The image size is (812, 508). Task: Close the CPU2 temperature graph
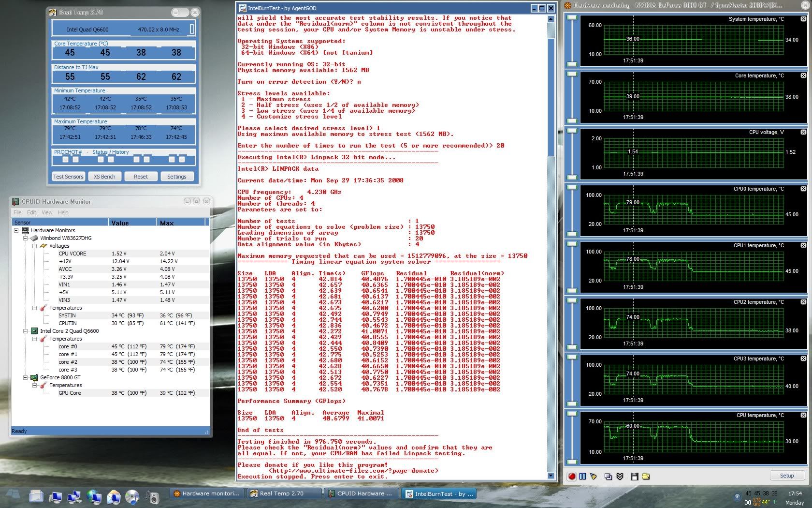pyautogui.click(x=803, y=302)
